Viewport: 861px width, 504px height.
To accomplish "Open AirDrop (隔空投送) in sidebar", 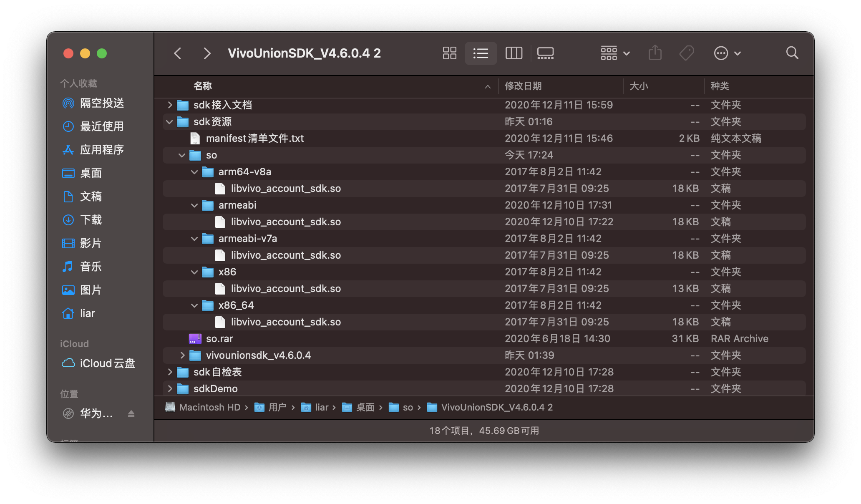I will 94,103.
